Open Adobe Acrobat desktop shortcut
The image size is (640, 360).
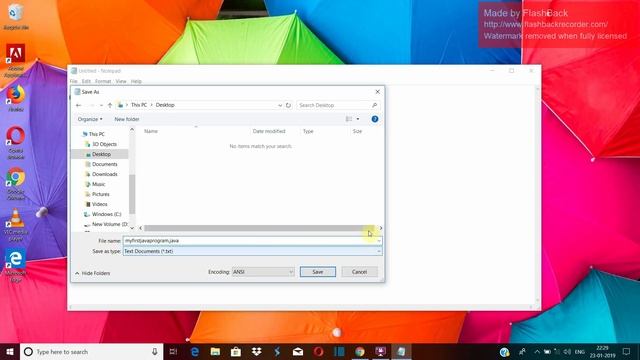pyautogui.click(x=16, y=60)
